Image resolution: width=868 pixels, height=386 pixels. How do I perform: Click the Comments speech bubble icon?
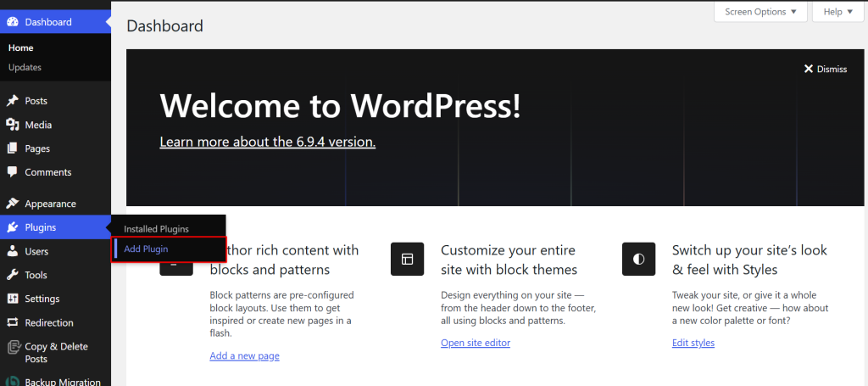(x=12, y=172)
